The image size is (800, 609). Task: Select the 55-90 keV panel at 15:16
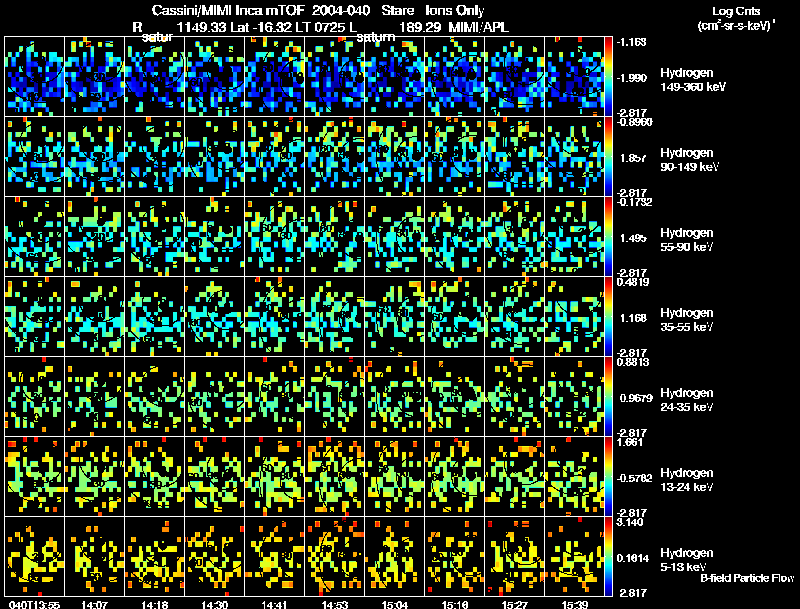455,237
